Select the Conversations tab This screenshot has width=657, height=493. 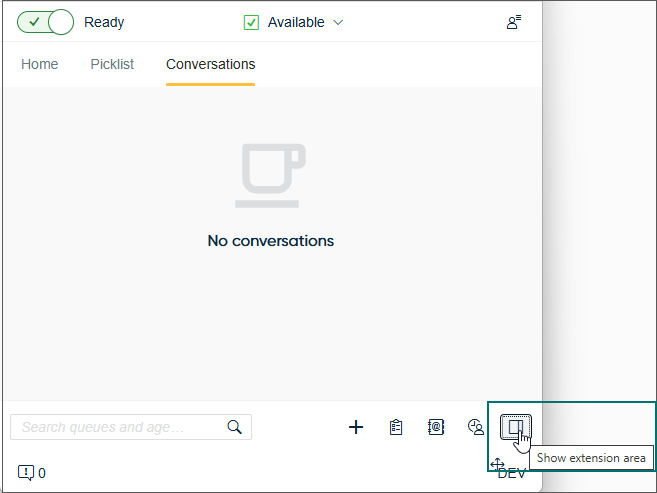click(x=210, y=64)
